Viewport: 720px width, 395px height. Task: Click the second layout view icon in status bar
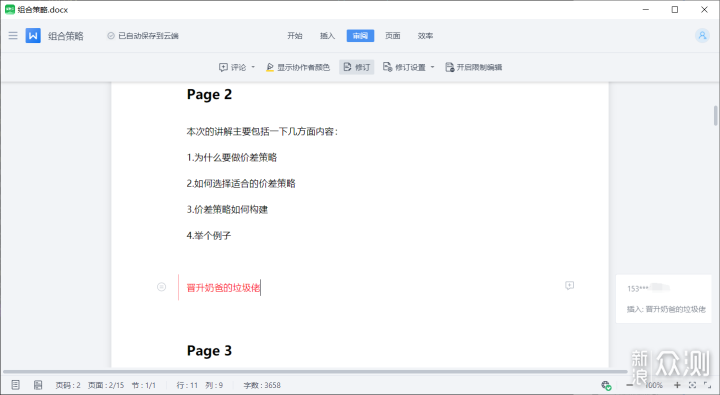38,385
